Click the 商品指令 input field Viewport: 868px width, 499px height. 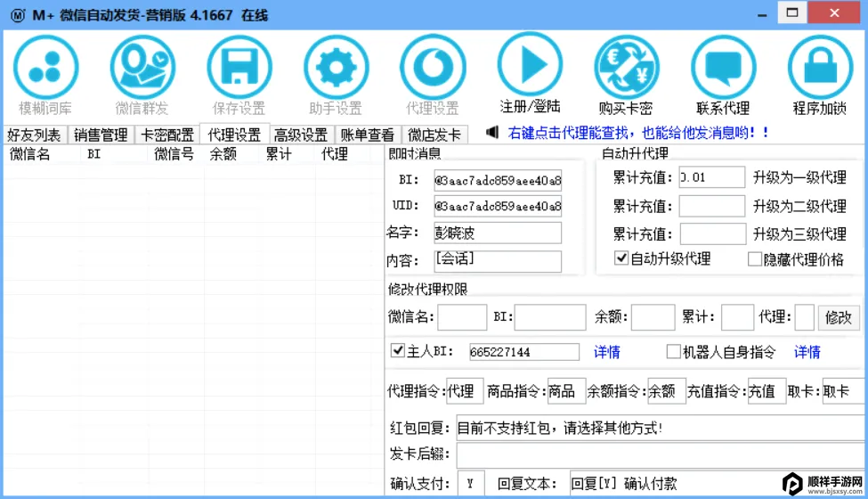pyautogui.click(x=565, y=391)
